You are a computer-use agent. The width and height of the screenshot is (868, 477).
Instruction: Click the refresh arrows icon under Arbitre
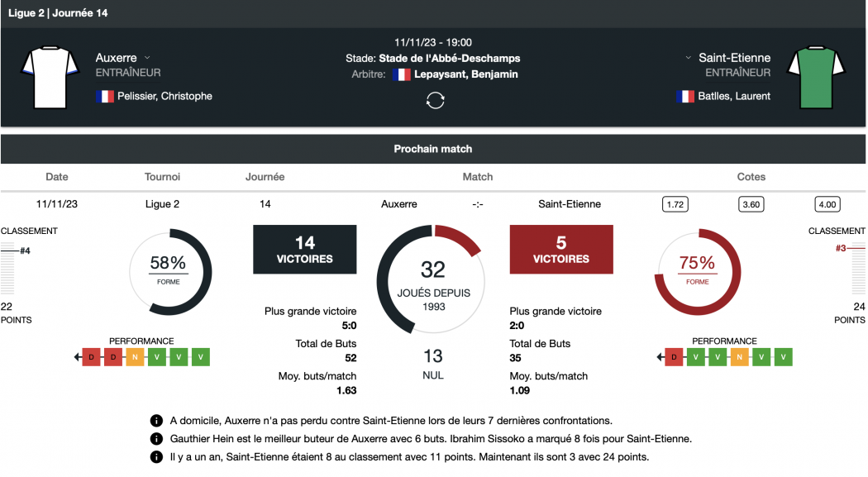click(435, 100)
